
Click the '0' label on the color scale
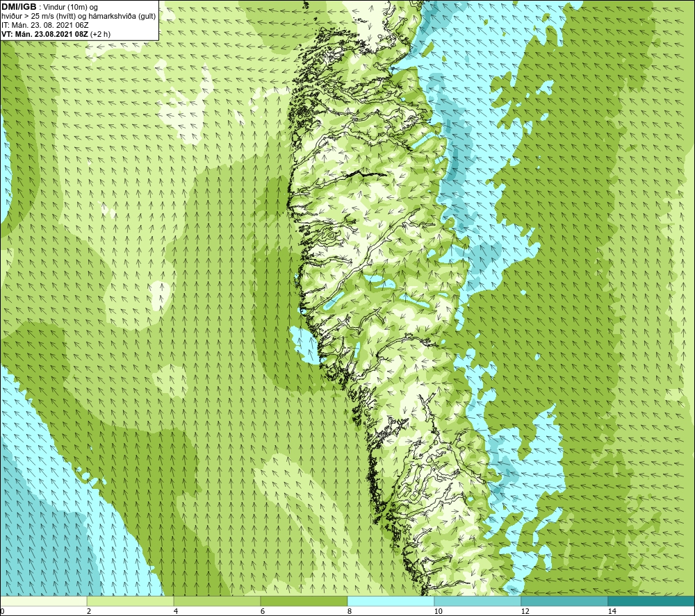pyautogui.click(x=2, y=611)
